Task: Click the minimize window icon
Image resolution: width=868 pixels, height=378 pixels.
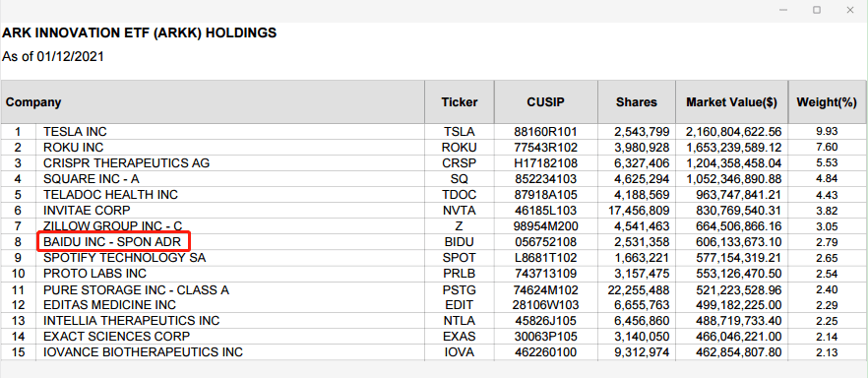Action: click(783, 10)
